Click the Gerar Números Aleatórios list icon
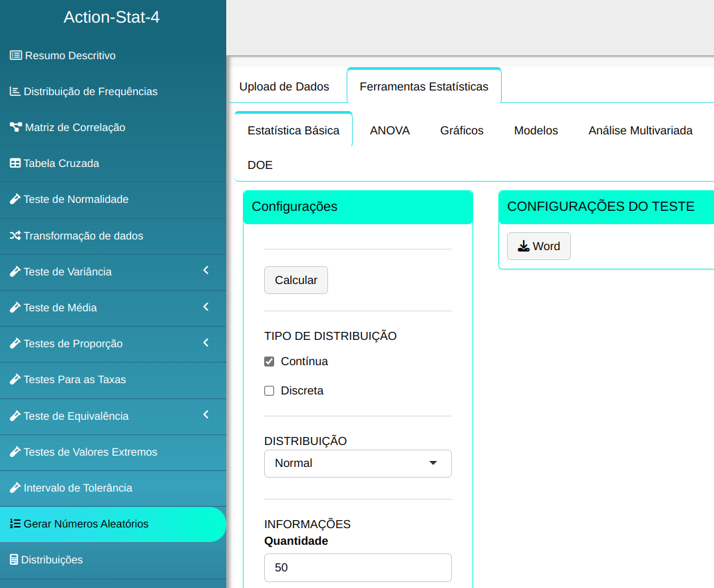Viewport: 714px width, 588px height. [15, 523]
